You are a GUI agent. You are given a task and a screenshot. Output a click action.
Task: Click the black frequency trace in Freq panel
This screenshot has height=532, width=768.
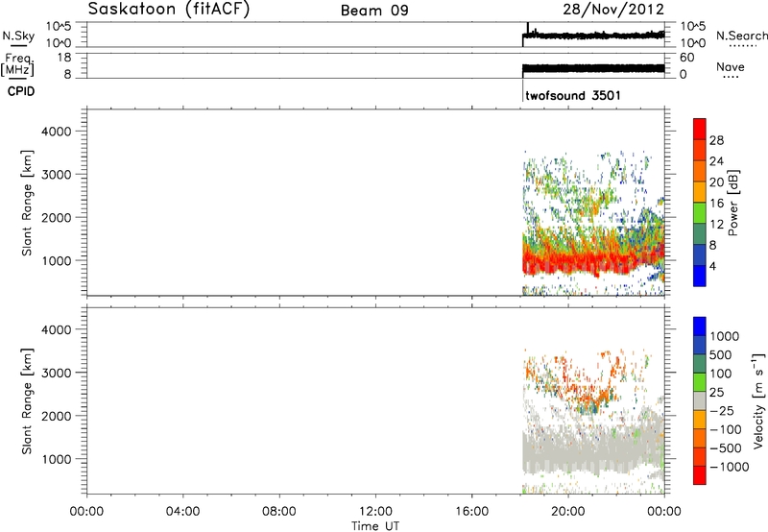(x=593, y=68)
